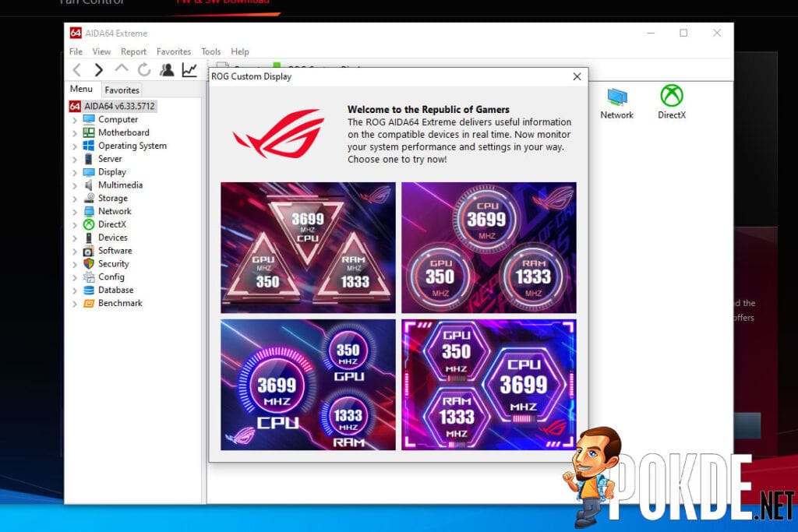The height and width of the screenshot is (532, 798).
Task: Click the DirectX Xbox icon in the tree
Action: click(89, 224)
